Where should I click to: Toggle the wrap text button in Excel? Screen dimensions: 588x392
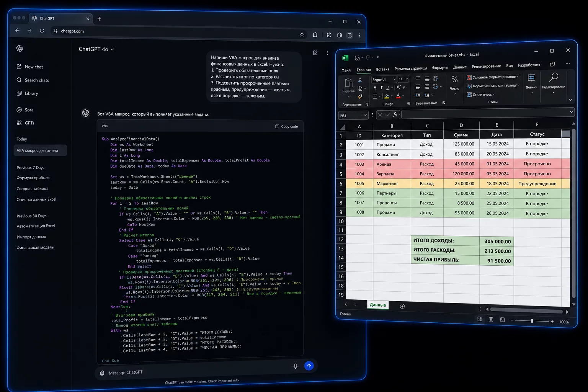click(436, 78)
